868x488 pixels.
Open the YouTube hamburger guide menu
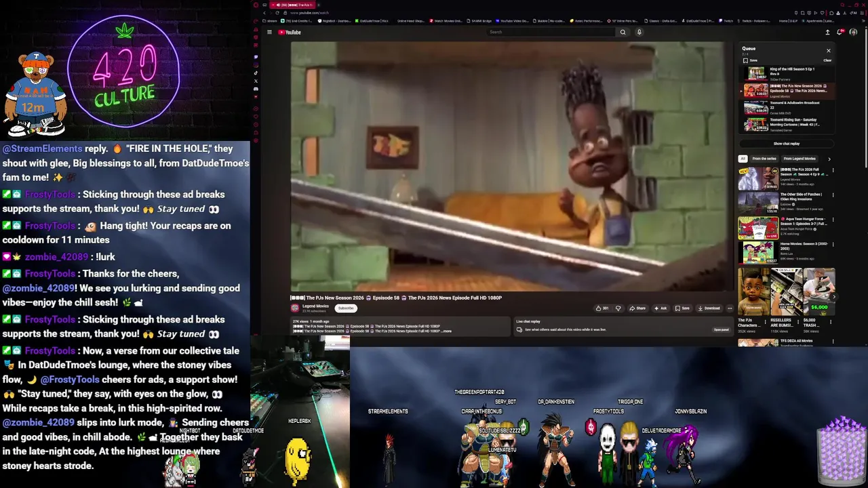tap(269, 32)
